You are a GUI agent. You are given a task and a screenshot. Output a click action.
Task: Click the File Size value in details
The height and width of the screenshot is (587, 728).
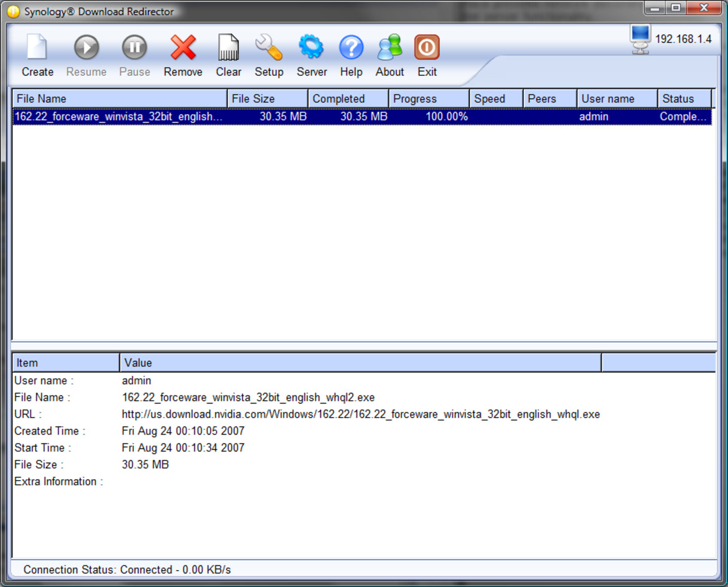[146, 464]
